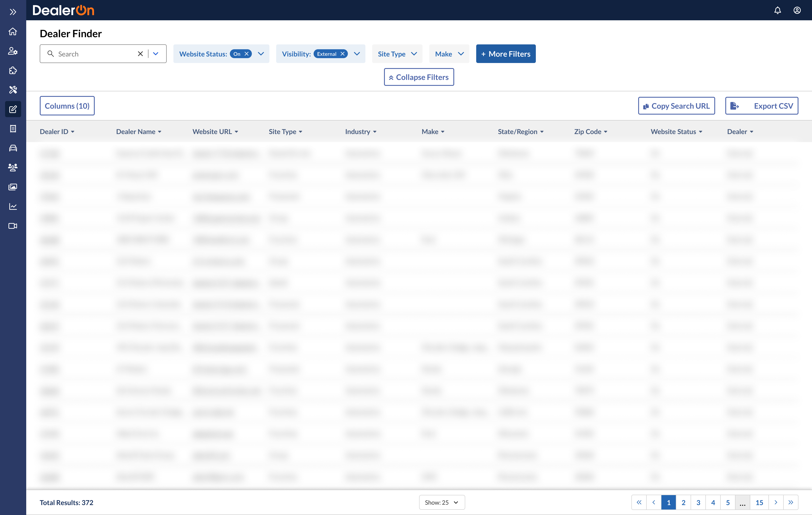Go to page 3 of results
Screen dimensions: 812x515
(x=698, y=502)
